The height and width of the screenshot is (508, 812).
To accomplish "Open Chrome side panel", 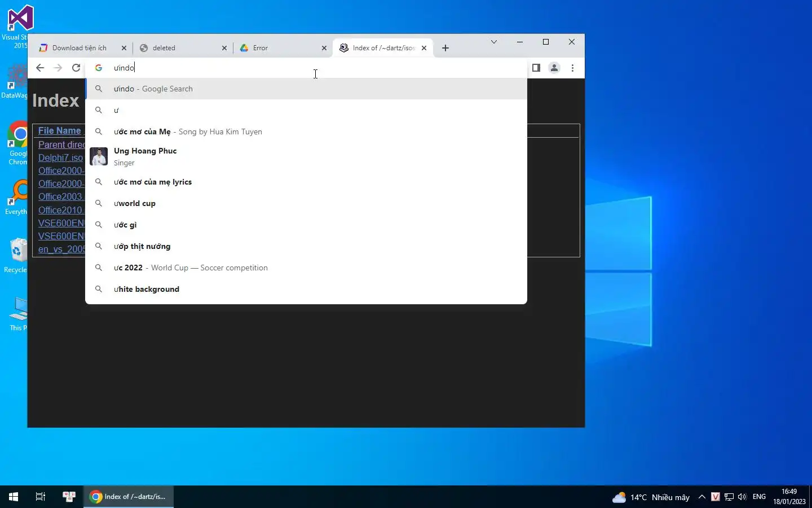I will [536, 68].
